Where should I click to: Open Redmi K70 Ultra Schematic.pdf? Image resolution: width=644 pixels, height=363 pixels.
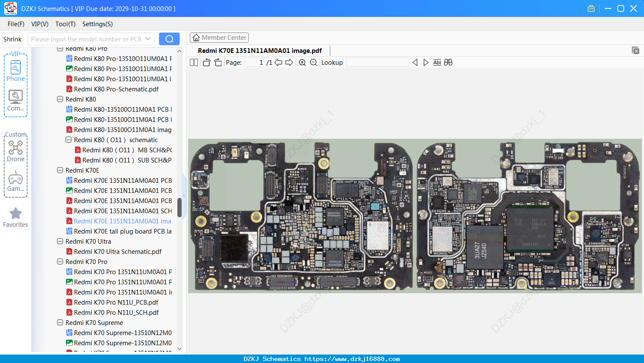pos(114,252)
